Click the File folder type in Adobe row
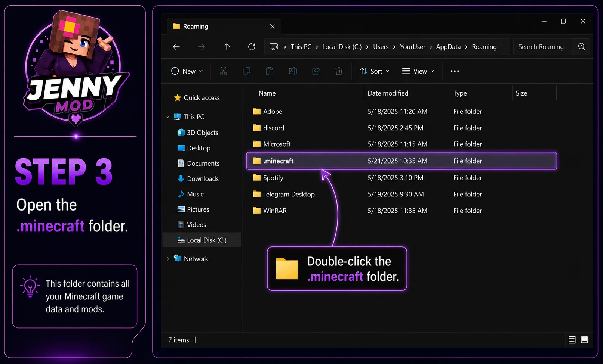Viewport: 603px width, 364px height. [x=468, y=111]
